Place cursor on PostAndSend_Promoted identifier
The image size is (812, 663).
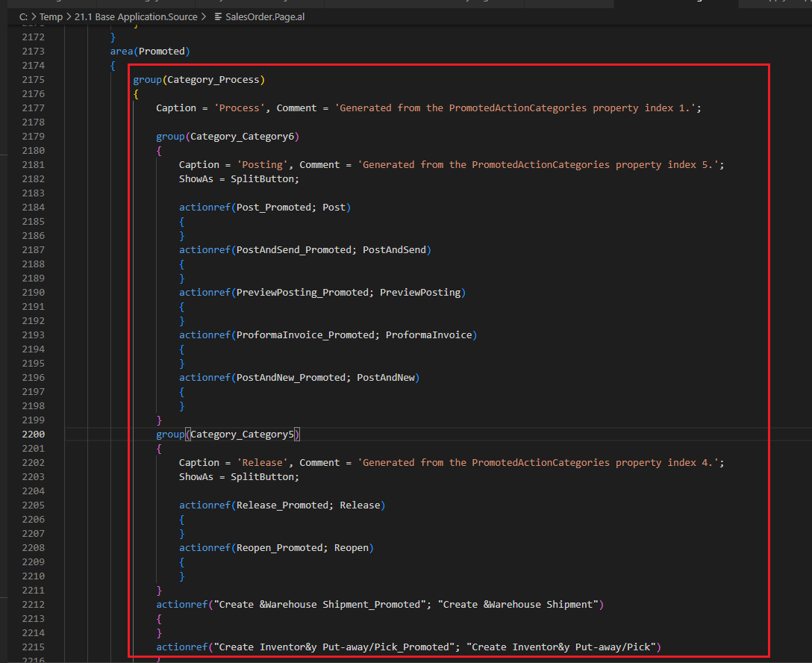click(x=293, y=250)
